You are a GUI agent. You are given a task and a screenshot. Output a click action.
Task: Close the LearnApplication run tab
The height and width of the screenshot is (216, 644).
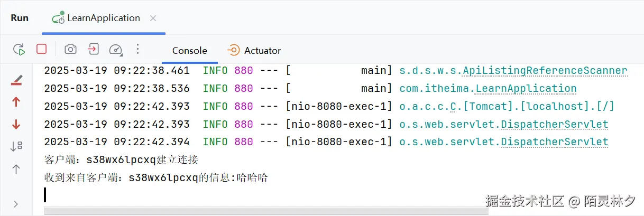(x=153, y=18)
